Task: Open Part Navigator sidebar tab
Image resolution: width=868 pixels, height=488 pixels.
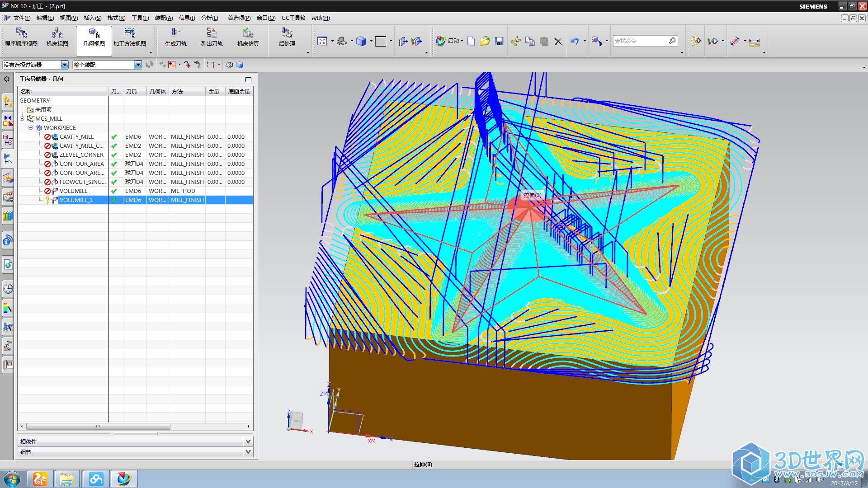Action: click(x=8, y=140)
